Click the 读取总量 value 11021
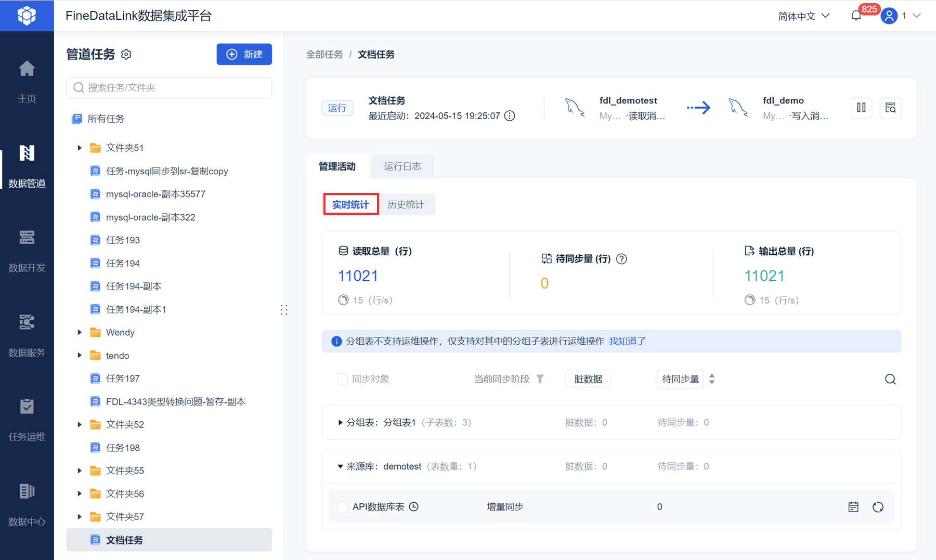 358,276
